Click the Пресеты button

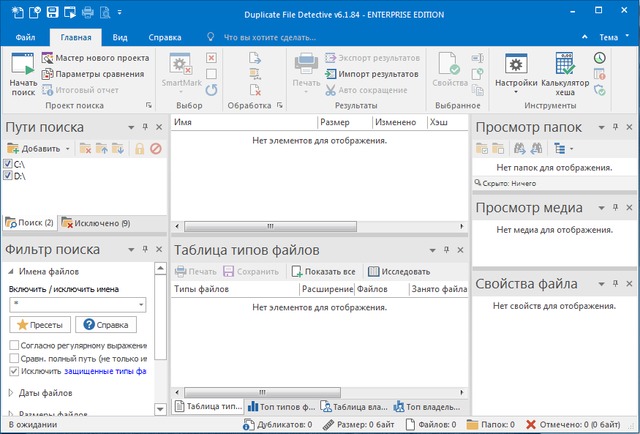point(38,325)
